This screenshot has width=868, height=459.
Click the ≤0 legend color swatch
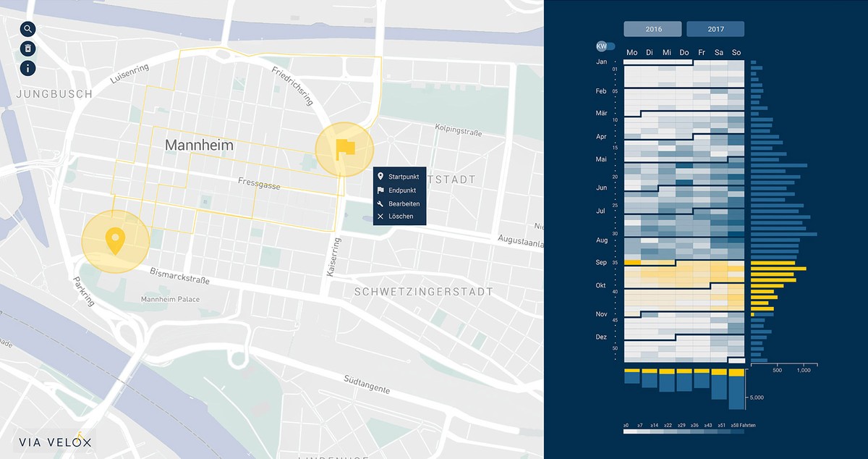click(631, 431)
